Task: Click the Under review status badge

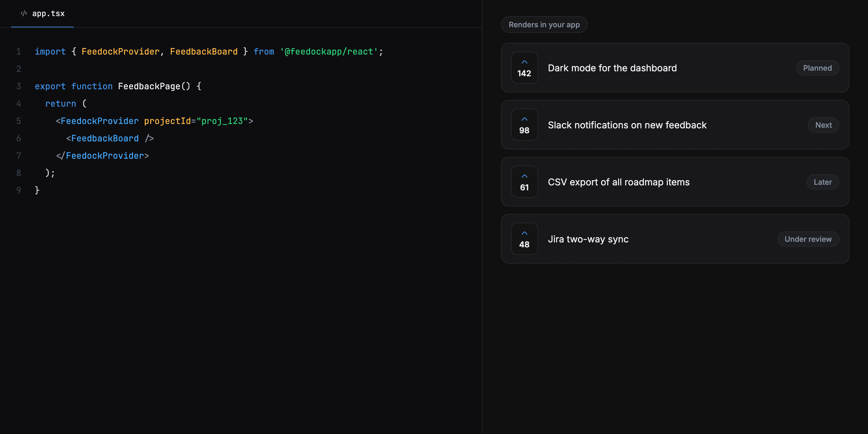Action: tap(808, 239)
